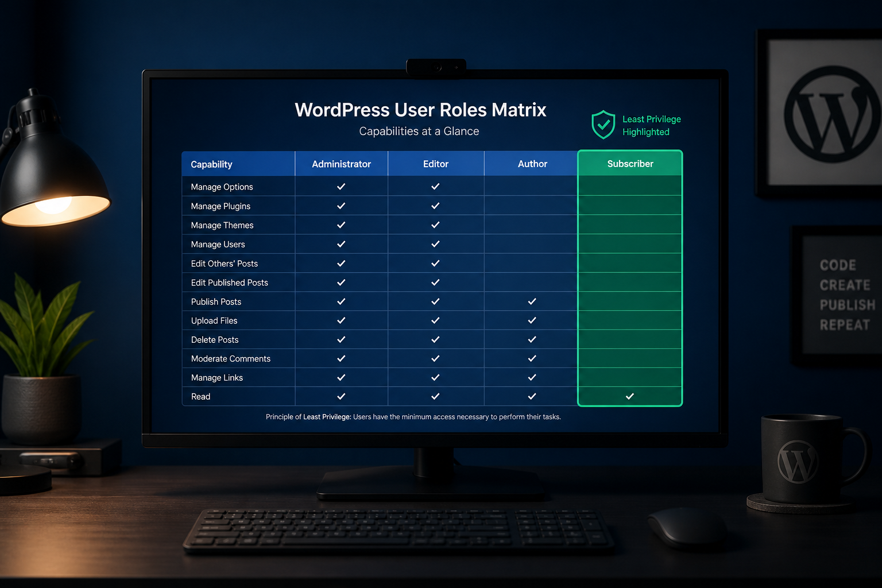Click the 'Least Privilege Highlighted' label
Viewport: 882px width, 588px height.
coord(652,125)
